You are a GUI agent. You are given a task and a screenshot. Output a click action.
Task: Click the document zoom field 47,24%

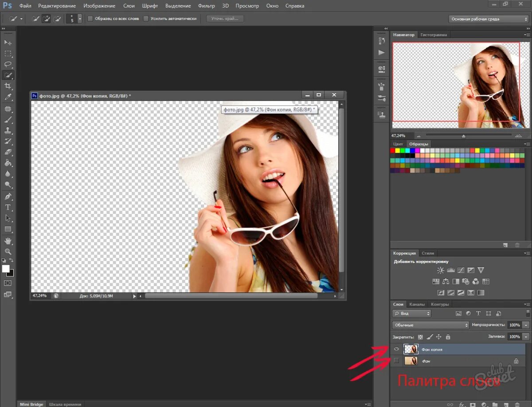click(x=39, y=295)
